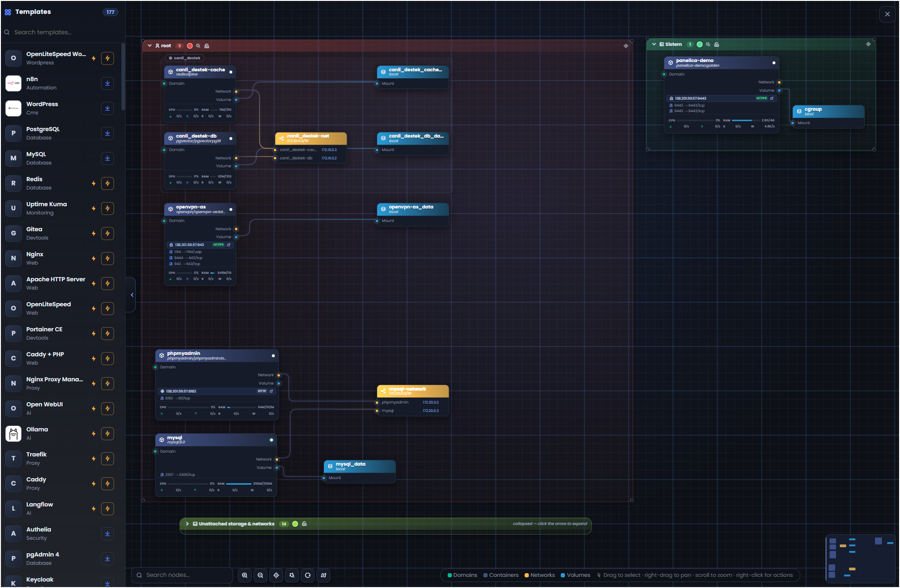Select the Caddy + PHP template
Screen dimensions: 900x588
click(x=61, y=359)
